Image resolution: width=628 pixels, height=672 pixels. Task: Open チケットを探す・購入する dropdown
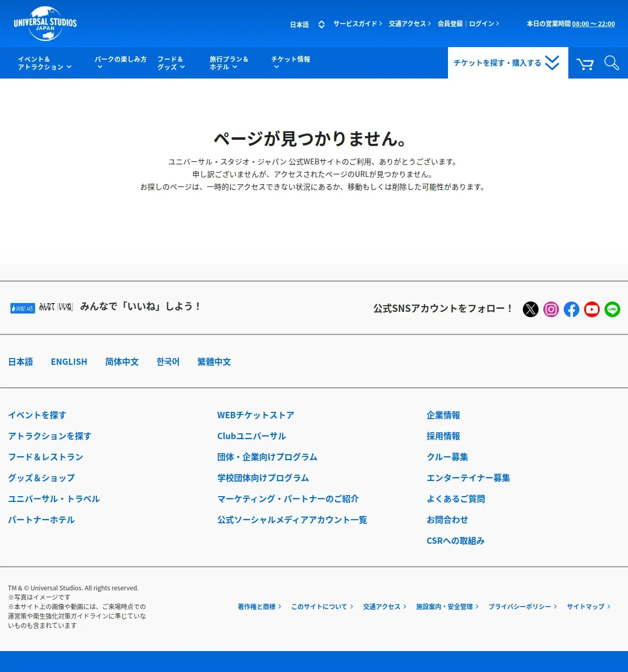tap(508, 63)
